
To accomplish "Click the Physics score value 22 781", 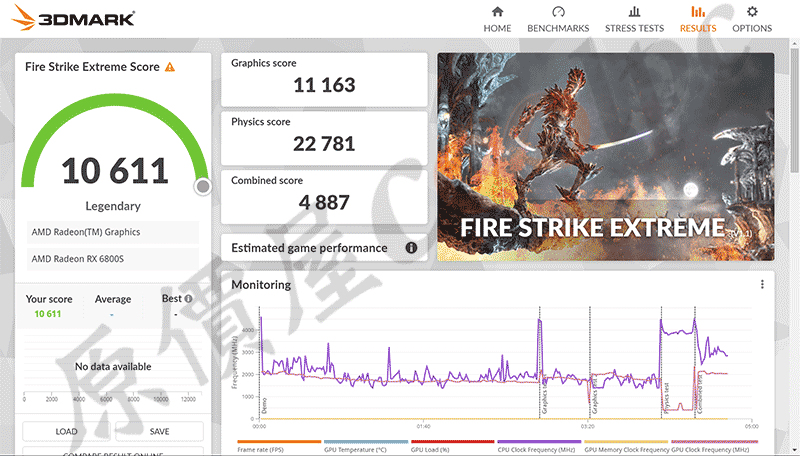I will (324, 144).
